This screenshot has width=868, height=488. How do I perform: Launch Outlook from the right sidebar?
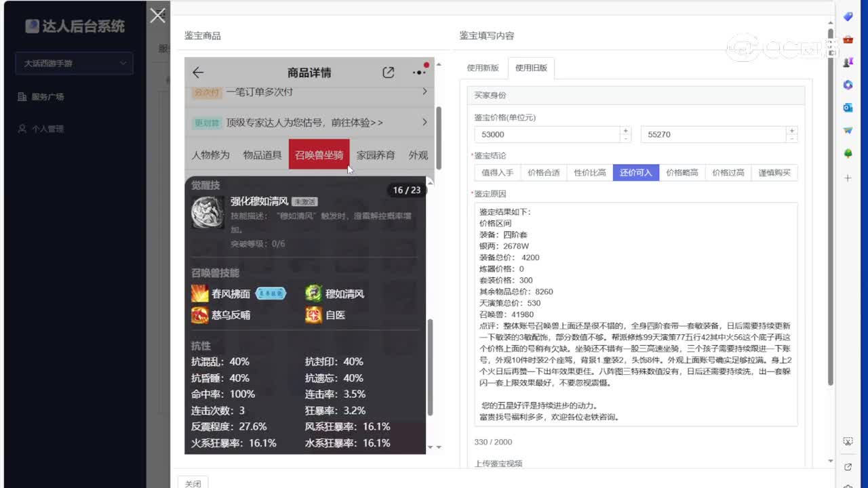848,108
